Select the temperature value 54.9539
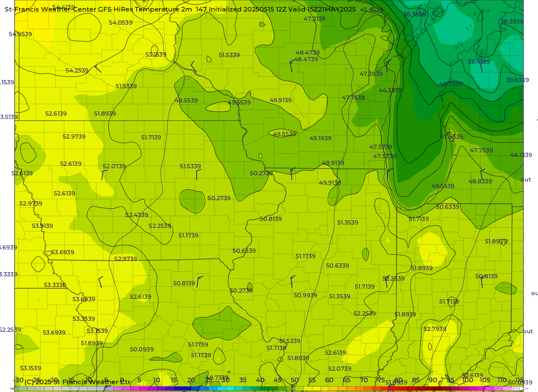This screenshot has height=392, width=538. pos(20,34)
